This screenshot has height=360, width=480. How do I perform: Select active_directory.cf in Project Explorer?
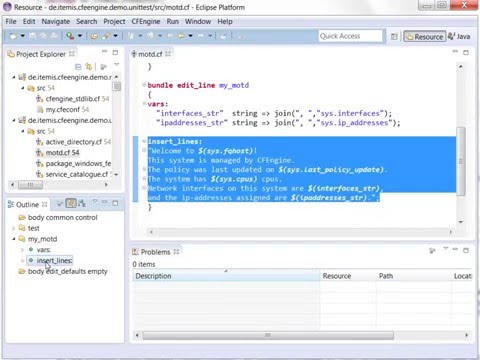73,142
